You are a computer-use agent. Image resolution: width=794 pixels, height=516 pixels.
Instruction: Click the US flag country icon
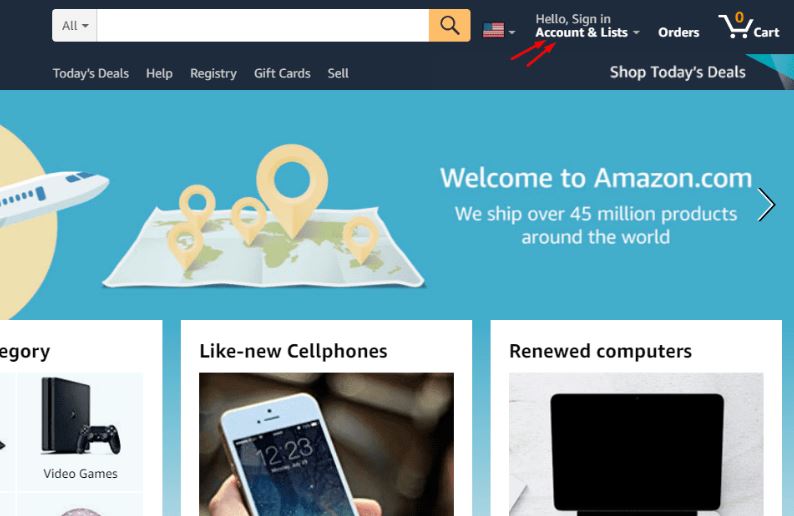[x=493, y=30]
